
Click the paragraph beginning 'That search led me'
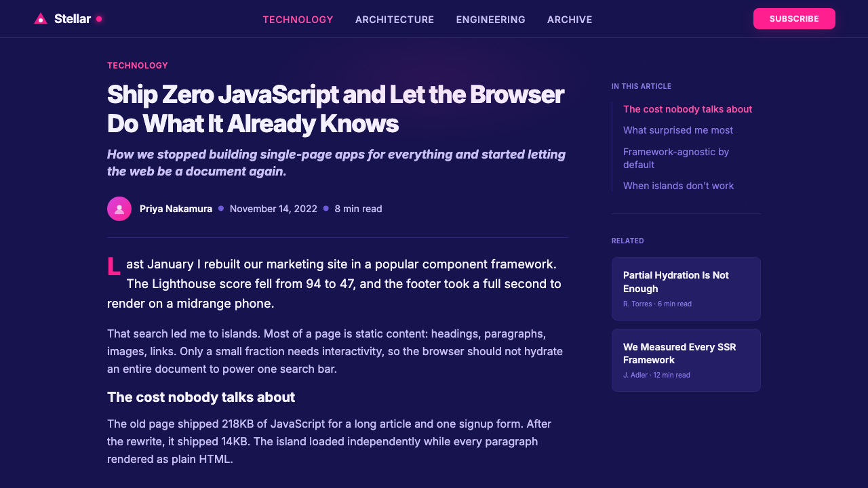pos(337,352)
